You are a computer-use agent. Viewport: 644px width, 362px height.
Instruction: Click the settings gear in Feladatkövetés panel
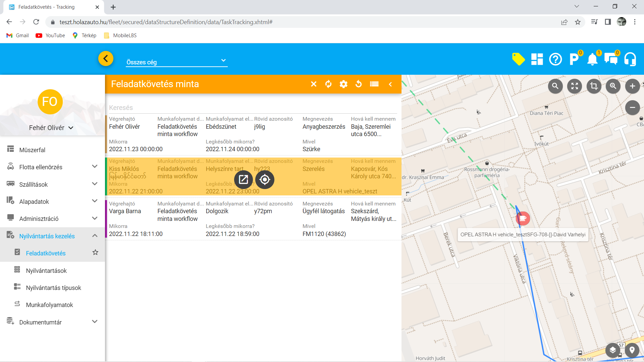[x=343, y=84]
